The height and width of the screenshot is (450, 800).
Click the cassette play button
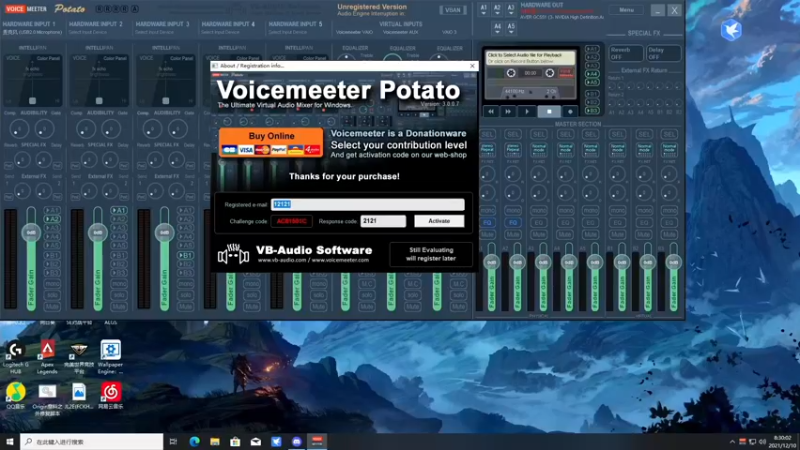[527, 111]
